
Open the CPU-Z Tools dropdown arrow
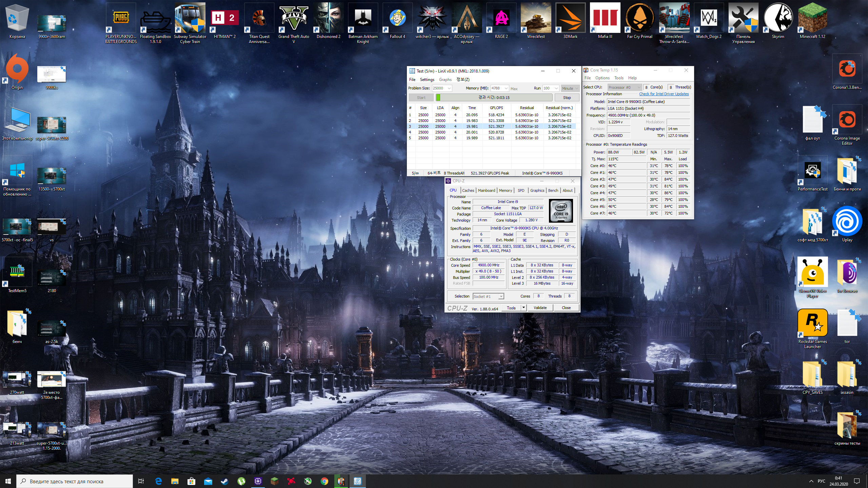524,308
